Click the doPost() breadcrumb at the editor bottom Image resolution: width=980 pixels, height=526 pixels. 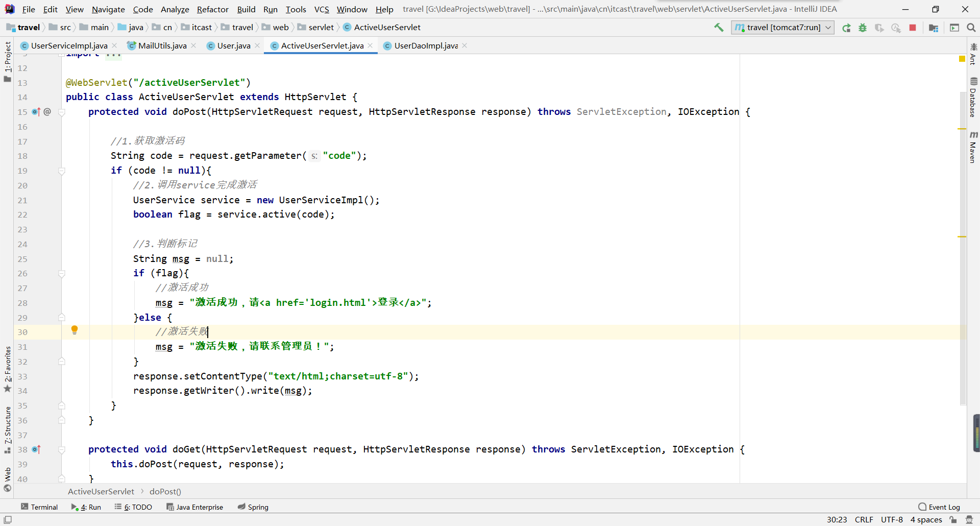coord(165,492)
